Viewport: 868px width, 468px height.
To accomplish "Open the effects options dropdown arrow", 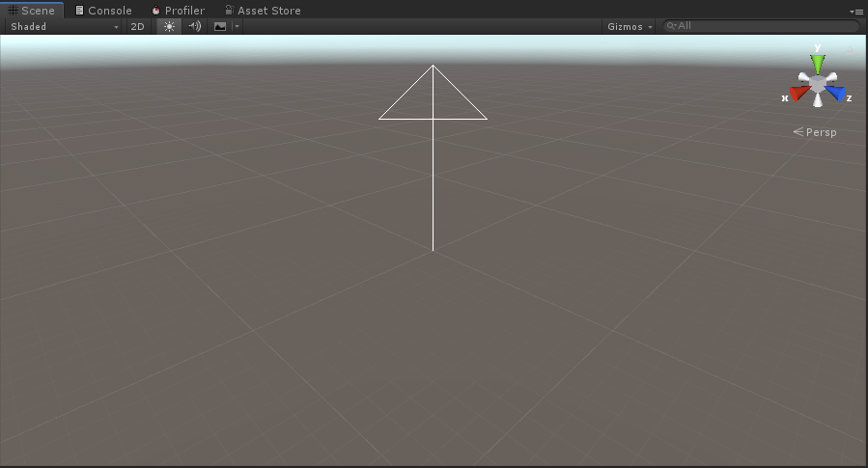I will pyautogui.click(x=237, y=26).
